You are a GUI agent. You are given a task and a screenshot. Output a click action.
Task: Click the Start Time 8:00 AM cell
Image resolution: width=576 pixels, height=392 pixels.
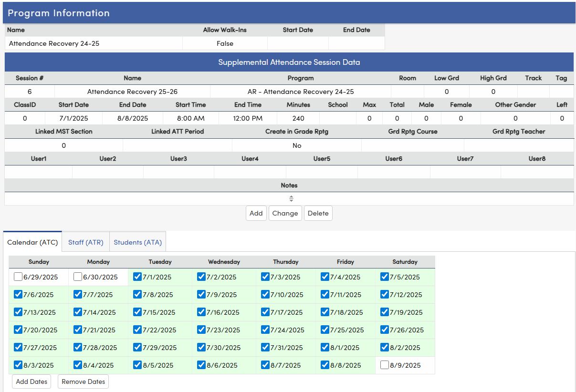click(191, 118)
